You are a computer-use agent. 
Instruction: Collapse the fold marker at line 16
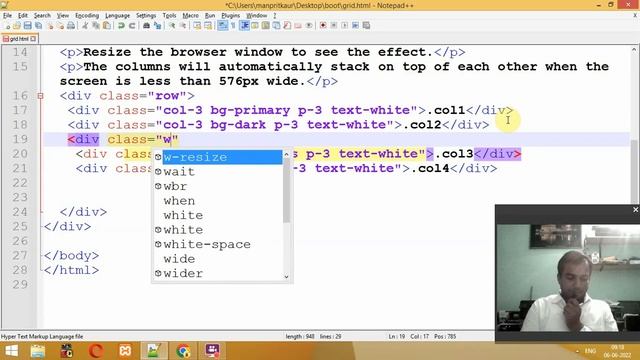(x=40, y=96)
